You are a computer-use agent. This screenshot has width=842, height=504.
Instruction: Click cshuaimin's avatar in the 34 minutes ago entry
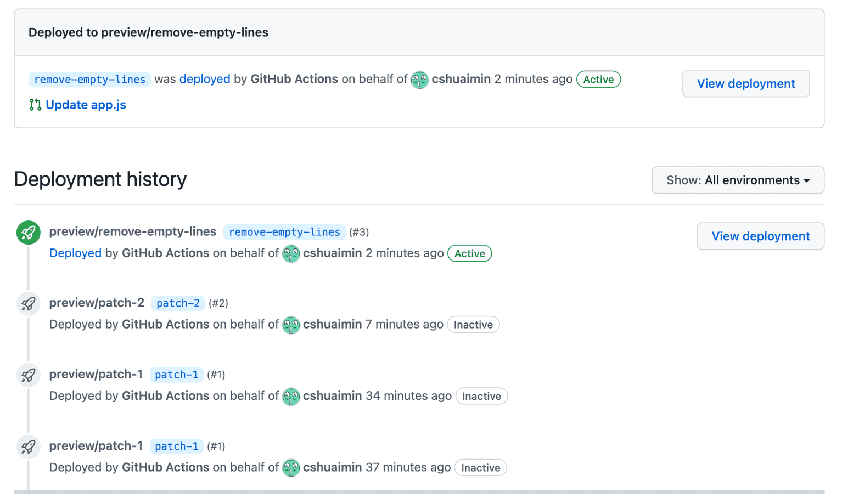click(291, 396)
